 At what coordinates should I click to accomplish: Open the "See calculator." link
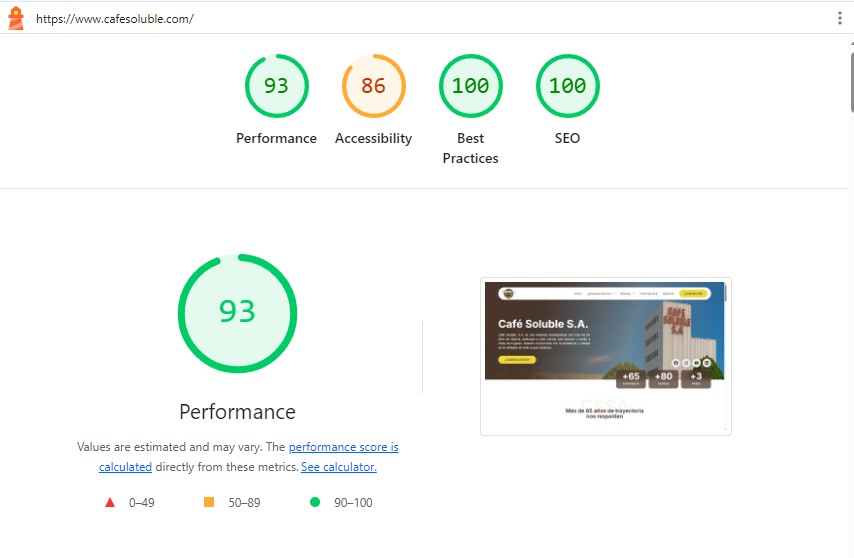point(339,467)
